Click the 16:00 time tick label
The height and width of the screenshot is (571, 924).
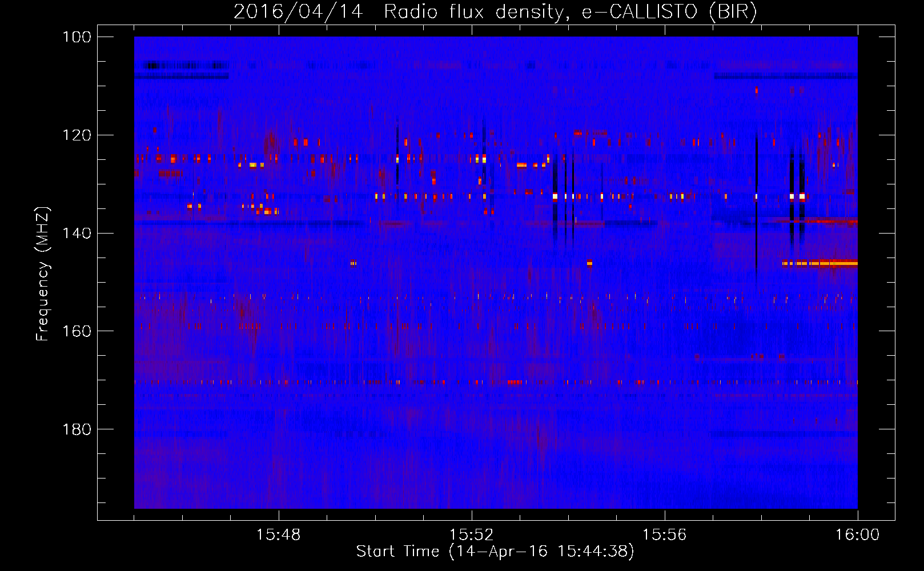click(x=858, y=535)
